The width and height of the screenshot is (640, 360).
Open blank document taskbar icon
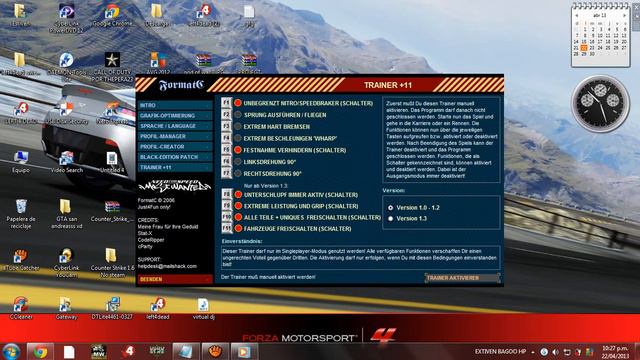(x=69, y=351)
